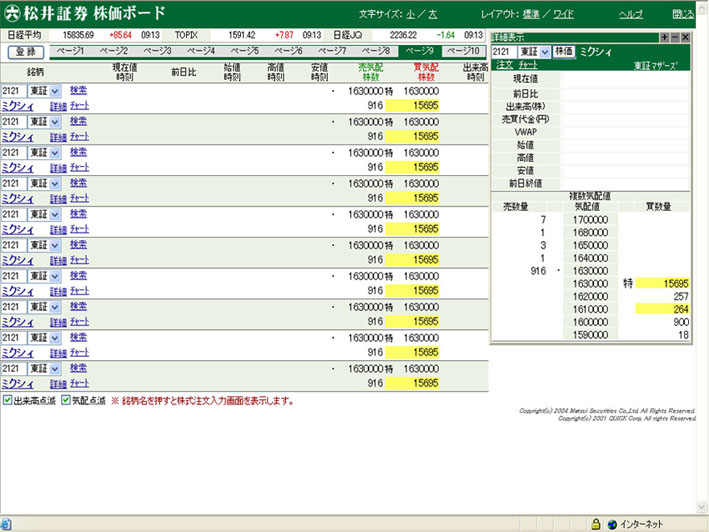
Task: Click the 2121 code field in first board row
Action: pyautogui.click(x=14, y=91)
